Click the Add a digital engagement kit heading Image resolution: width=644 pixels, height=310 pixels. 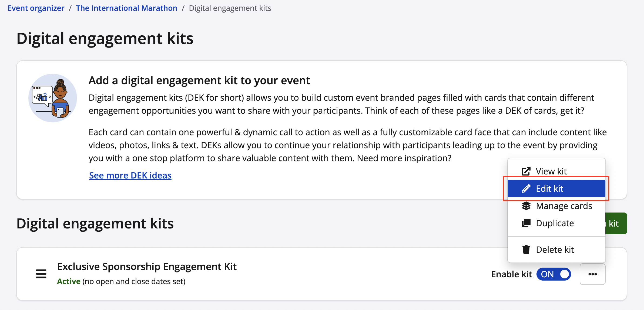(x=199, y=80)
